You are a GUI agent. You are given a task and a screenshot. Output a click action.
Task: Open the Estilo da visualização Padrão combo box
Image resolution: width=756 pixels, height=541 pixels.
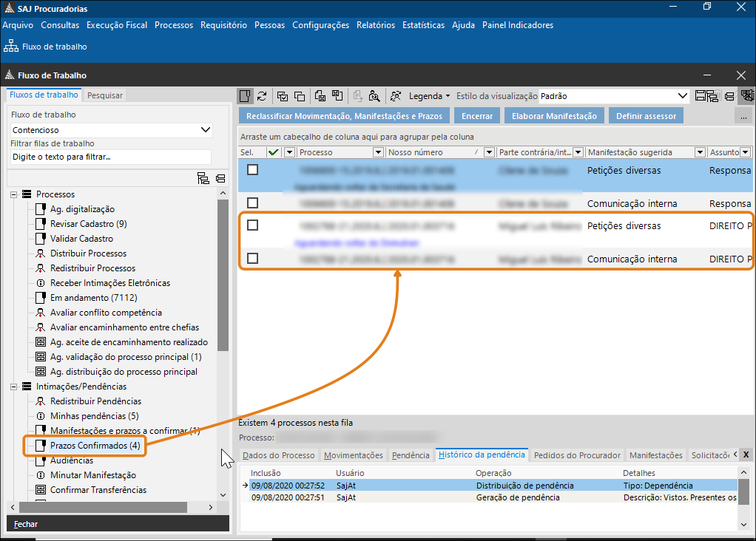(x=683, y=96)
